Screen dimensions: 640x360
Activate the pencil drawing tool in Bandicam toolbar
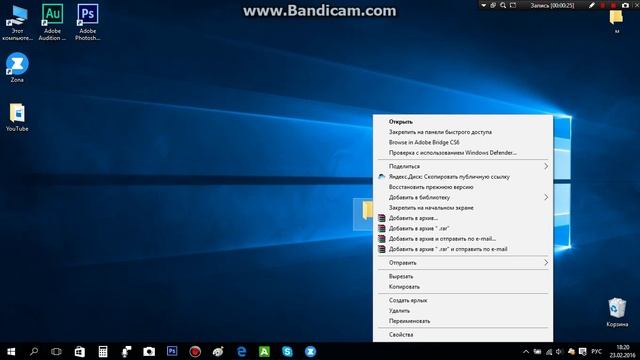click(x=592, y=5)
